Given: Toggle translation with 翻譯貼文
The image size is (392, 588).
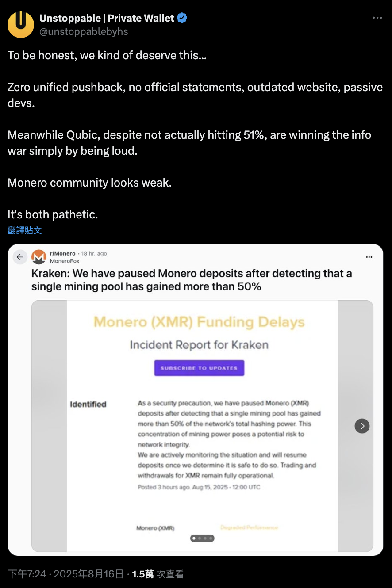Looking at the screenshot, I should 25,230.
